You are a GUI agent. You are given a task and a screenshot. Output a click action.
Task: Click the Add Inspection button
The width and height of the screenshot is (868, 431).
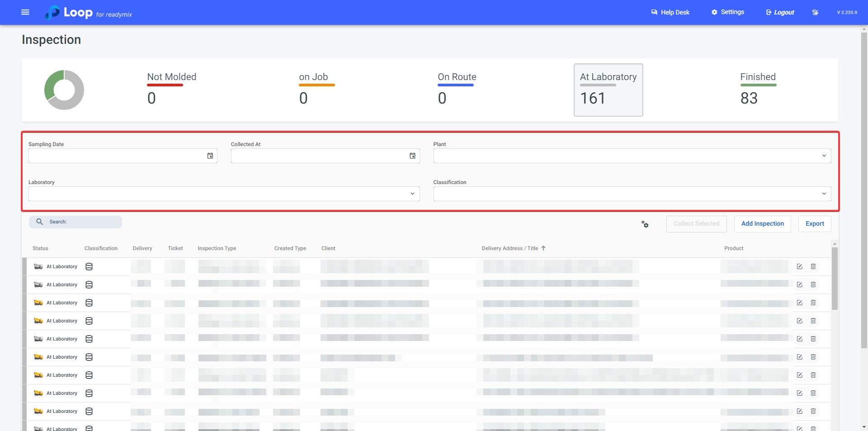762,224
